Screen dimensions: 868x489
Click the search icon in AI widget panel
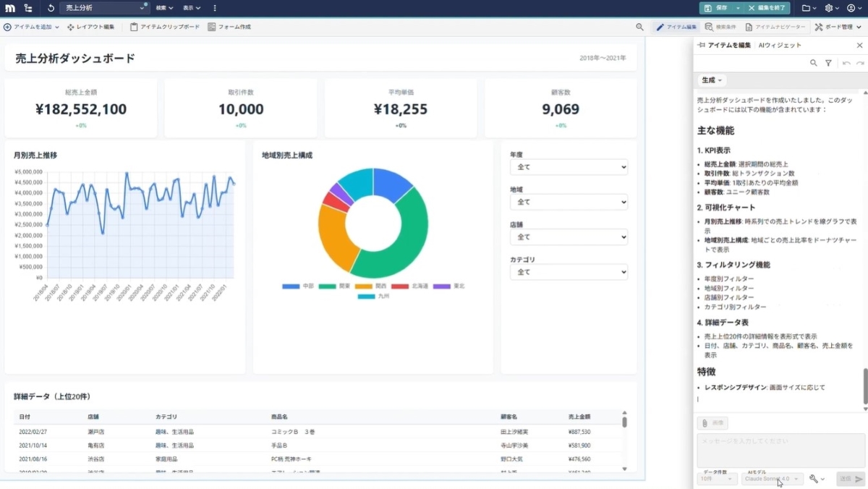point(814,63)
